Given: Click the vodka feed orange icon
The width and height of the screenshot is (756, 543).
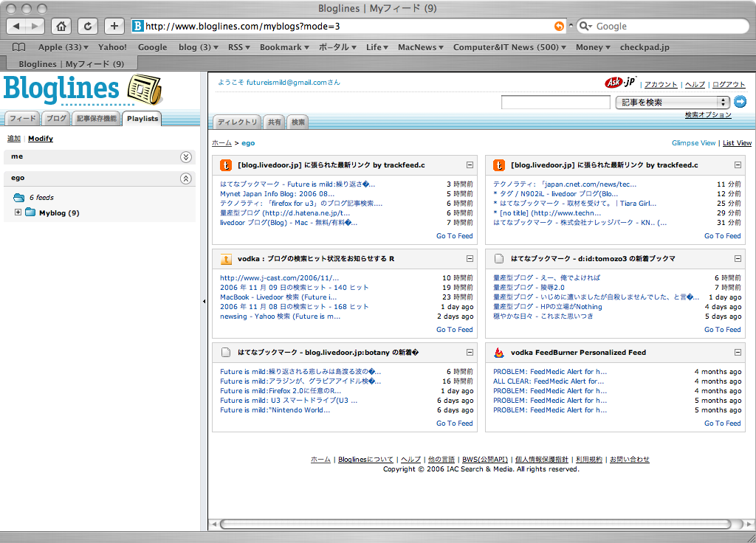Looking at the screenshot, I should [226, 259].
